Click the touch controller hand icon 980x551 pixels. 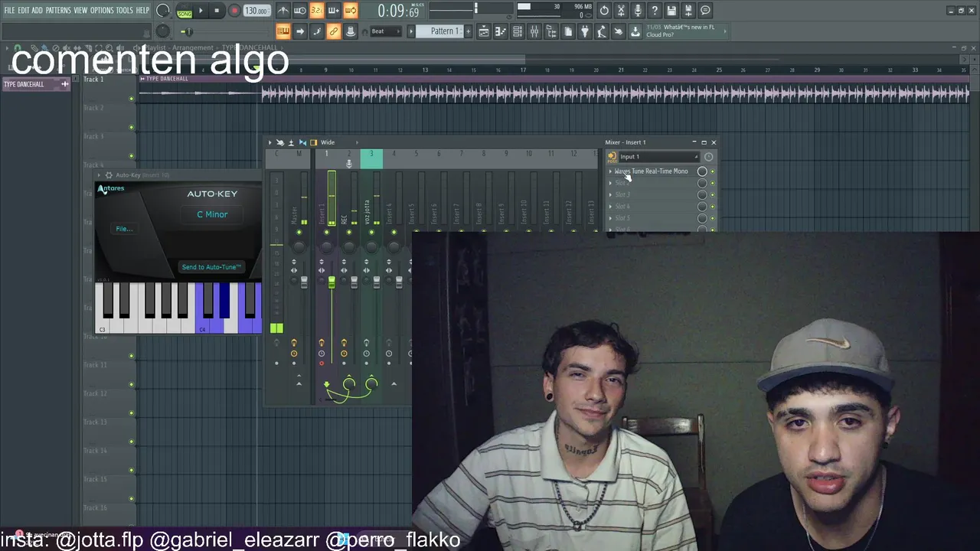619,31
